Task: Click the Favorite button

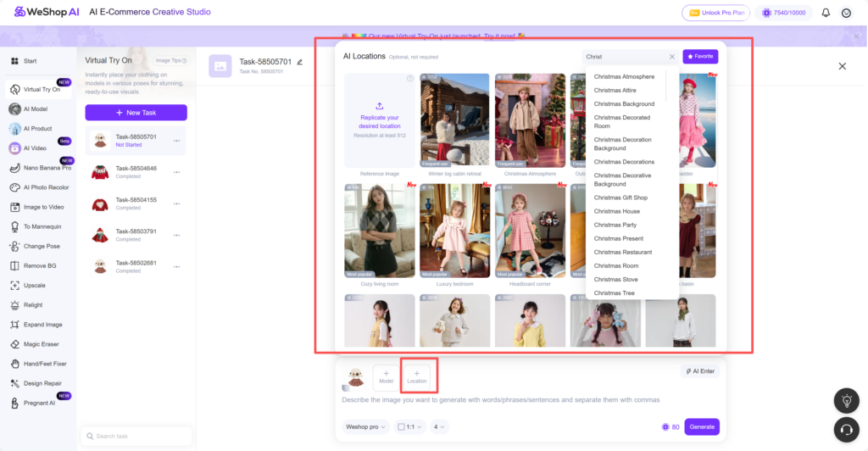Action: (x=700, y=57)
